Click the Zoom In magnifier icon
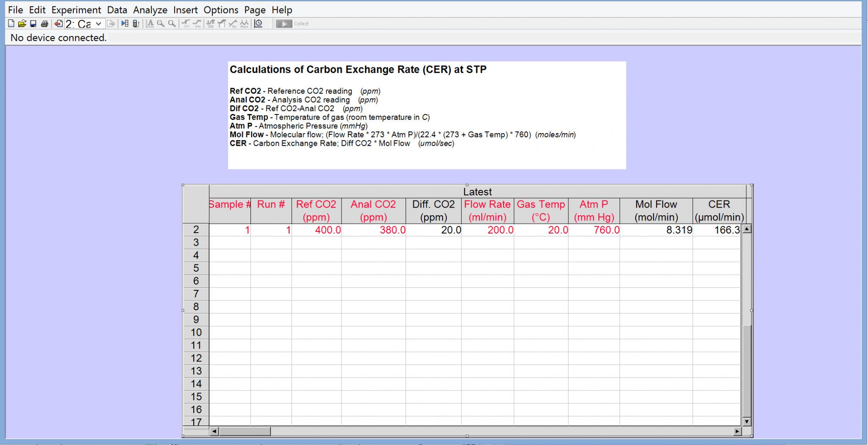The width and height of the screenshot is (868, 445). (161, 24)
